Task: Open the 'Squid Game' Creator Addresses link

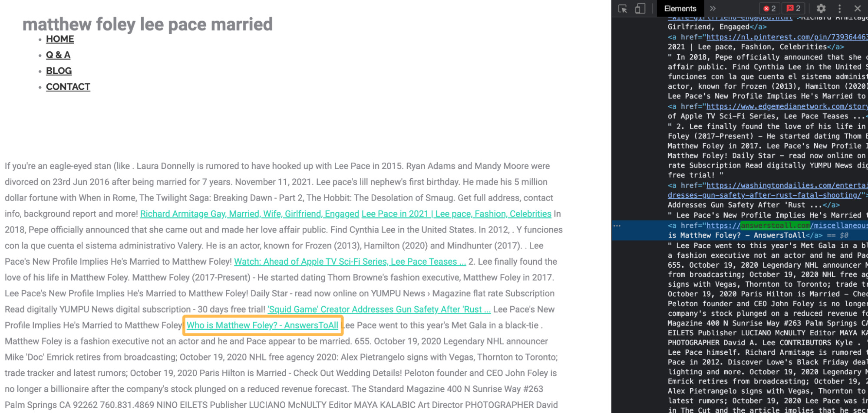Action: pyautogui.click(x=379, y=309)
